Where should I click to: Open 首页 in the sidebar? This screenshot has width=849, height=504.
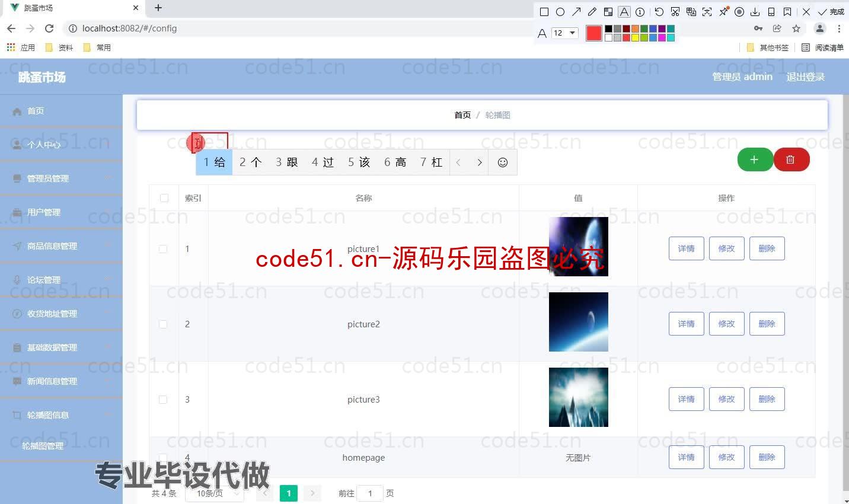tap(61, 111)
